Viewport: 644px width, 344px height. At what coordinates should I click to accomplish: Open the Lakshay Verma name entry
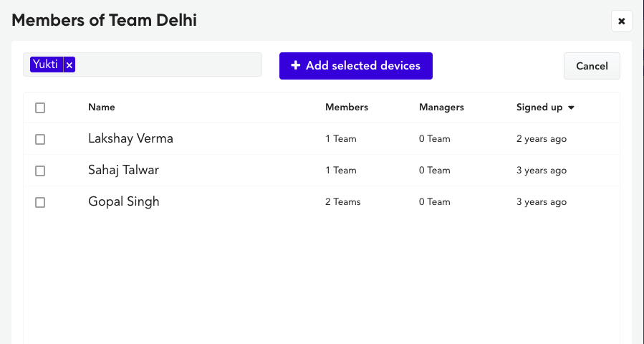[x=130, y=138]
